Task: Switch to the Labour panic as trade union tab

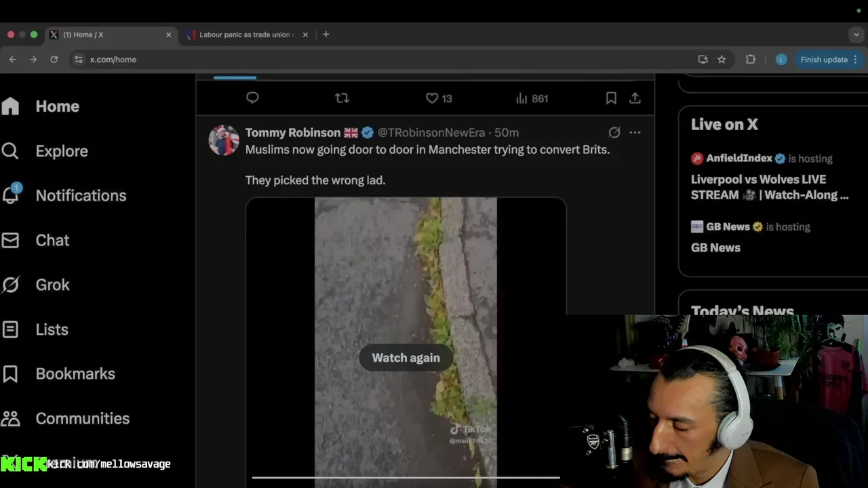Action: [248, 35]
